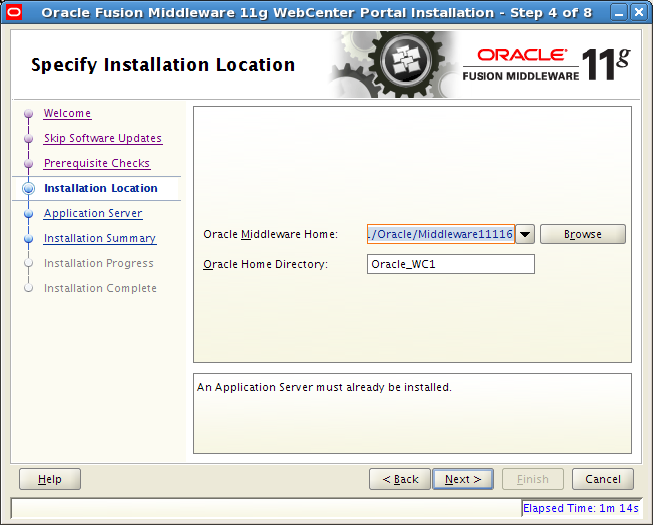Click the disabled Finish button
This screenshot has width=653, height=525.
coord(533,479)
